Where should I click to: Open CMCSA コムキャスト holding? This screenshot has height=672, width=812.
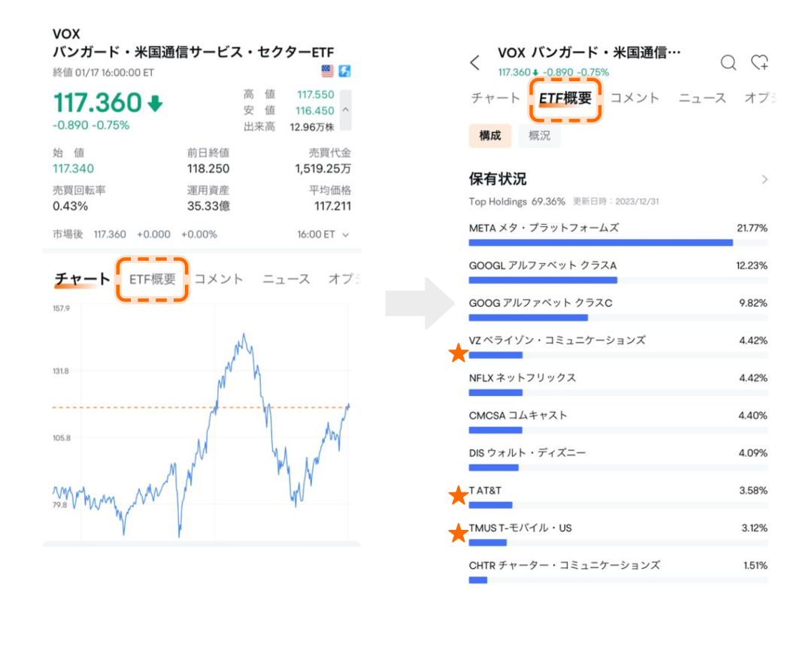(x=618, y=422)
